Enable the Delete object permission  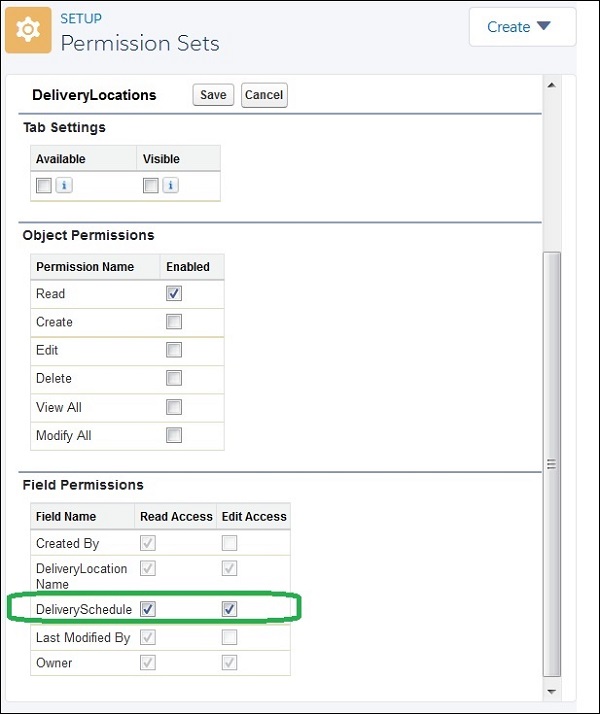pyautogui.click(x=174, y=379)
